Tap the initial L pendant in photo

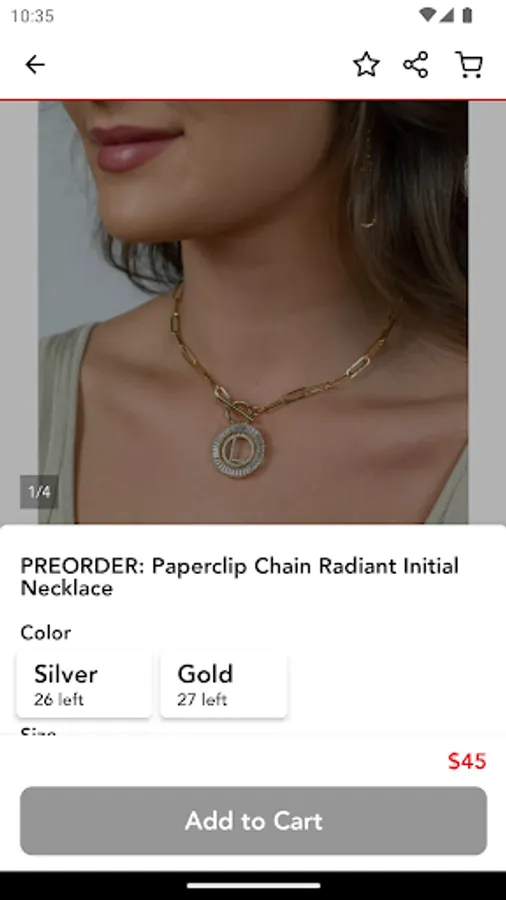click(238, 451)
